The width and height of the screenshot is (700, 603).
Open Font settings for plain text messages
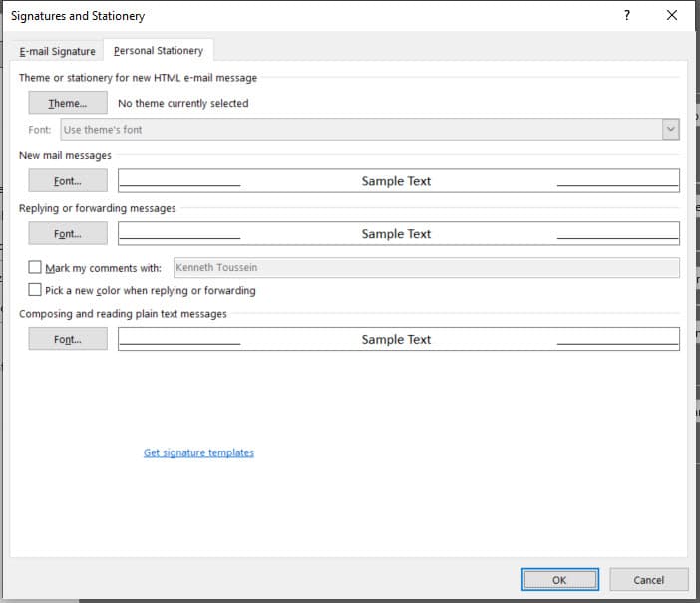[x=68, y=339]
